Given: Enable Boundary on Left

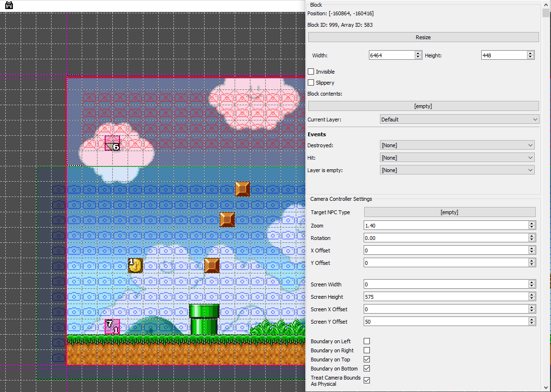Looking at the screenshot, I should [367, 341].
